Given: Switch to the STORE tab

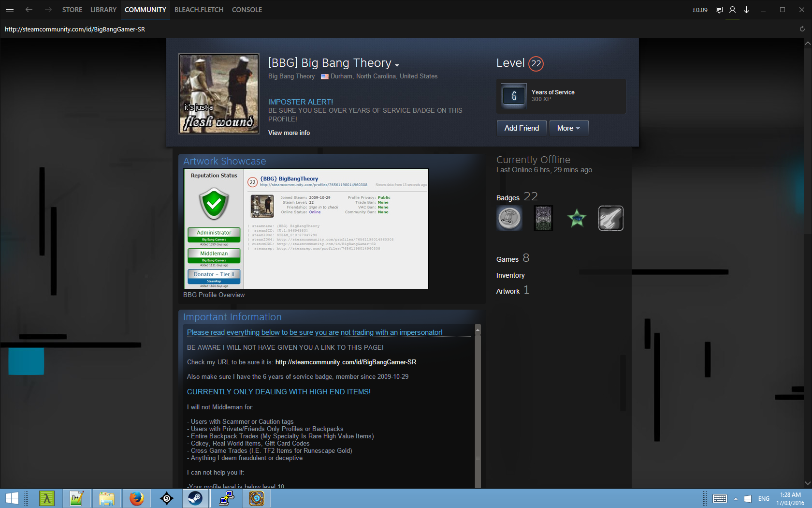Looking at the screenshot, I should pyautogui.click(x=72, y=10).
